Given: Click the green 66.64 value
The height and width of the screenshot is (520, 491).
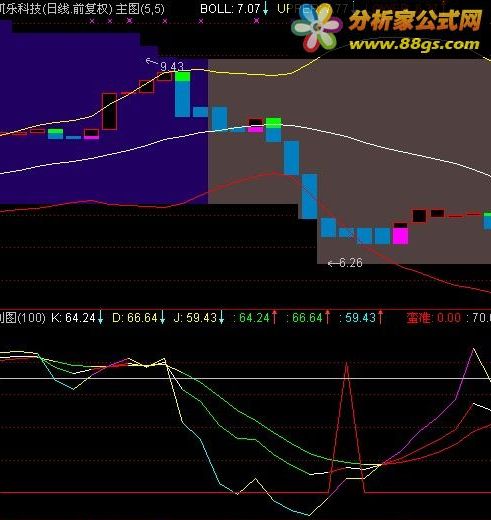Looking at the screenshot, I should coord(307,318).
